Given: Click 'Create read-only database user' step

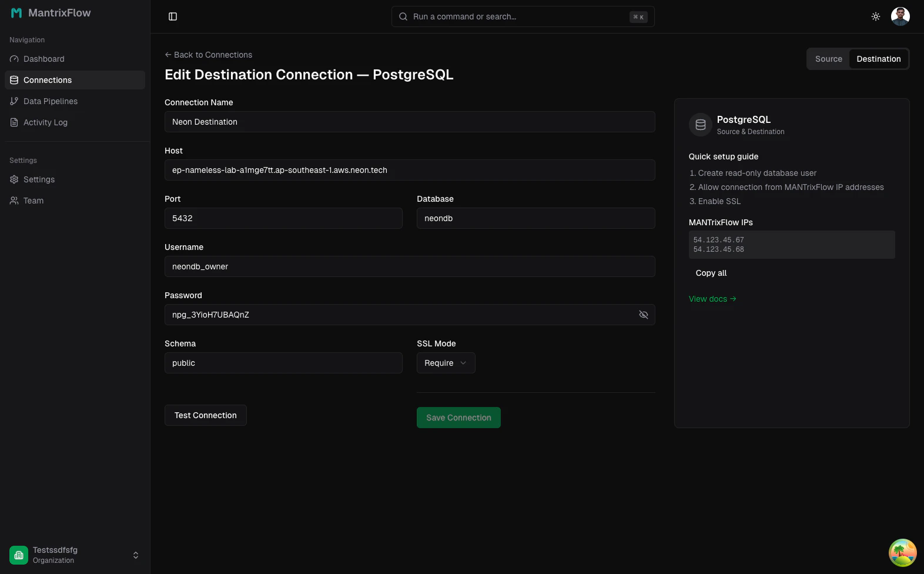Looking at the screenshot, I should (x=757, y=173).
